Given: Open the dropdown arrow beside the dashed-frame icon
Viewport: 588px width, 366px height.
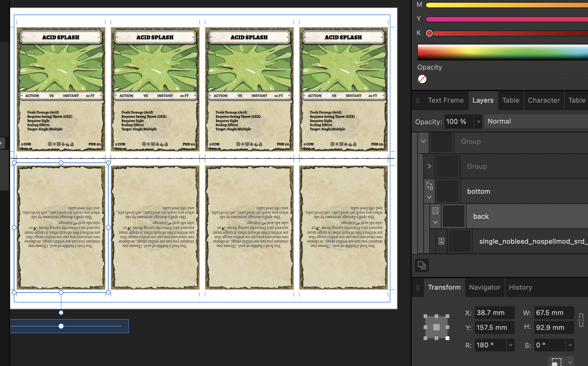Looking at the screenshot, I should pos(570,362).
